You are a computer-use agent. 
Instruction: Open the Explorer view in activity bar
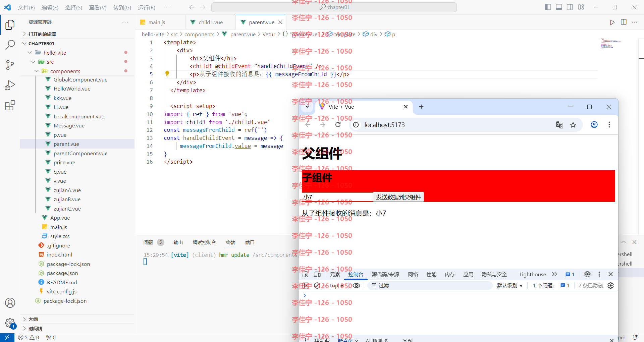10,24
